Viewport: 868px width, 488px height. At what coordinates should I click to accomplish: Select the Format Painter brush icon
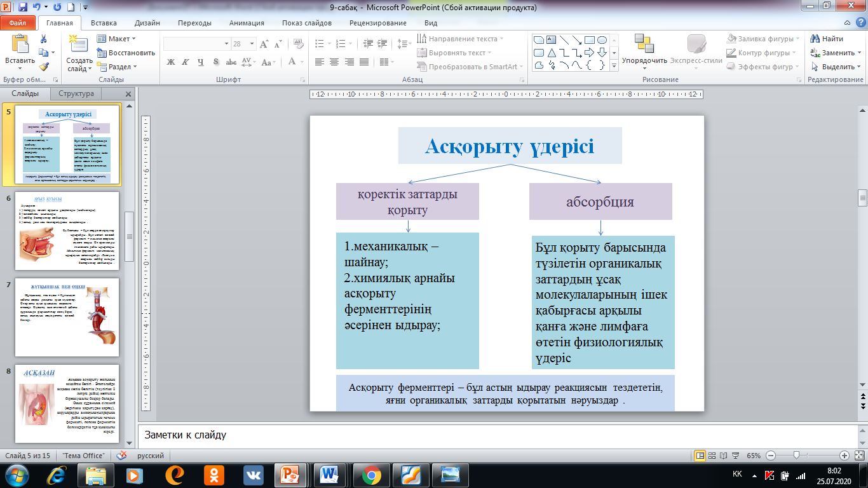pyautogui.click(x=43, y=66)
